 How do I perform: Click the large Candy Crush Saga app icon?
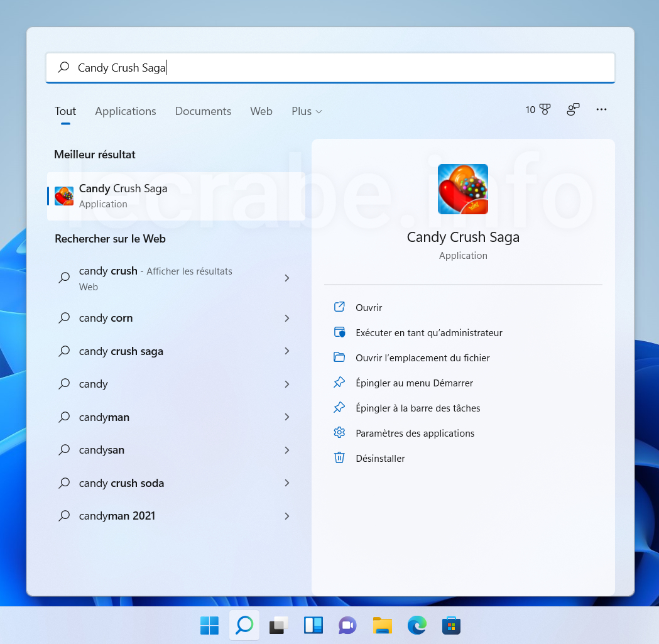pos(463,189)
